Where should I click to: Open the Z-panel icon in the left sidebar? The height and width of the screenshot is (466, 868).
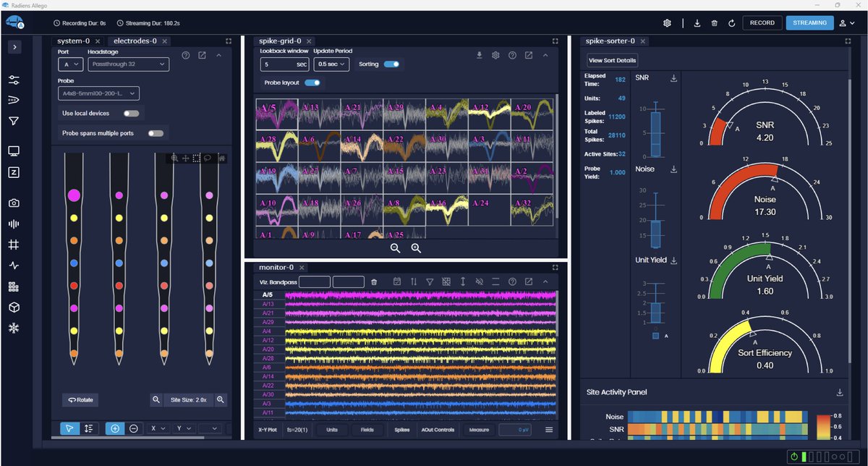[x=14, y=172]
